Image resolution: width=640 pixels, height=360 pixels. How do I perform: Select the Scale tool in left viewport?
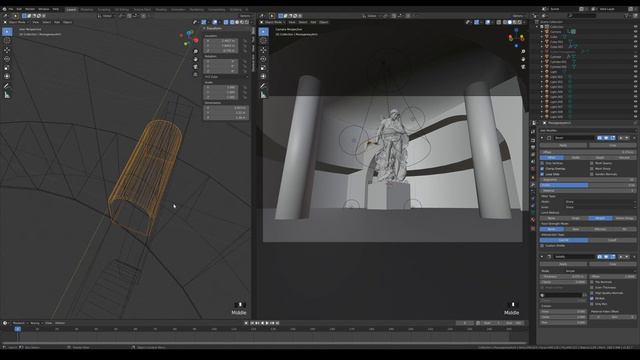7,68
